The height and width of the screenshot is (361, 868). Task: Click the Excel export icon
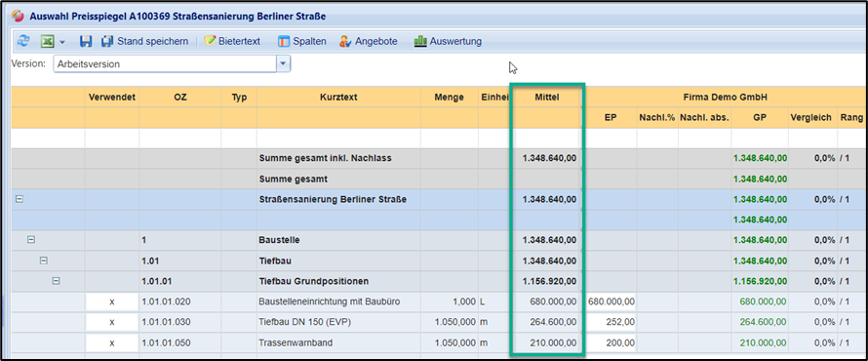click(x=47, y=41)
